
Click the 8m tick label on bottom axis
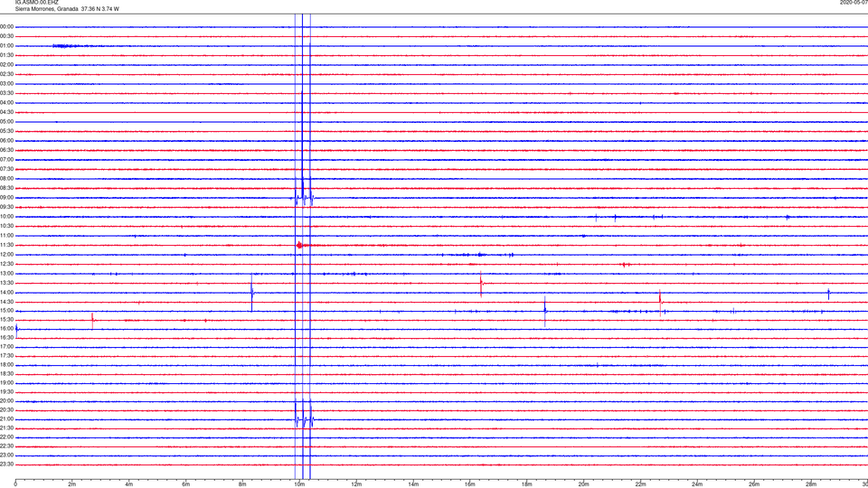click(242, 484)
